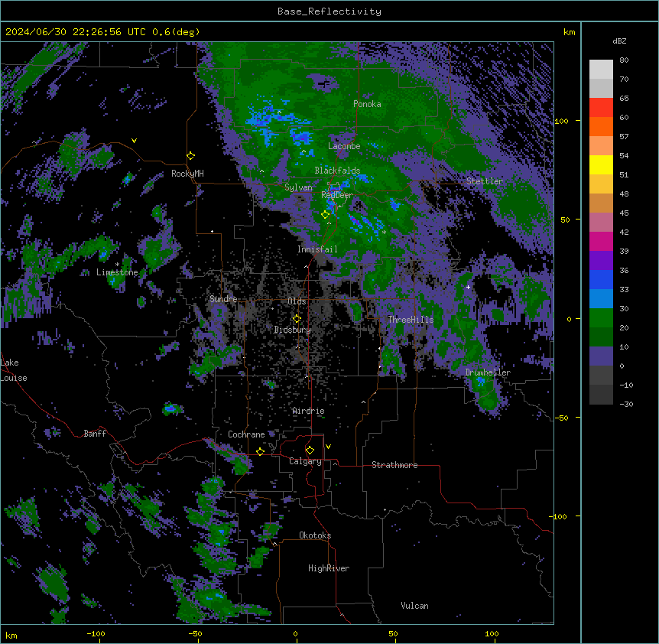This screenshot has width=659, height=644.
Task: Click the yellow marker south of RedDeer
Action: (x=326, y=215)
